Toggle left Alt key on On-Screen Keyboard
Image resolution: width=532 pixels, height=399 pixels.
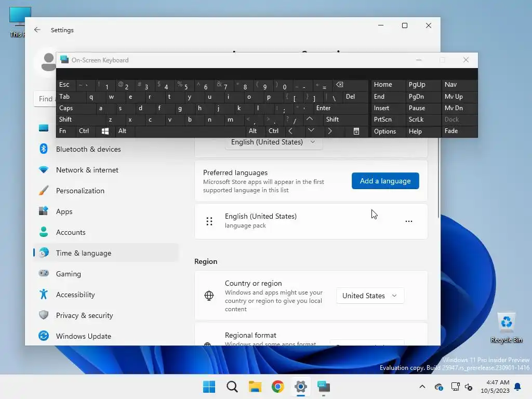click(x=125, y=131)
